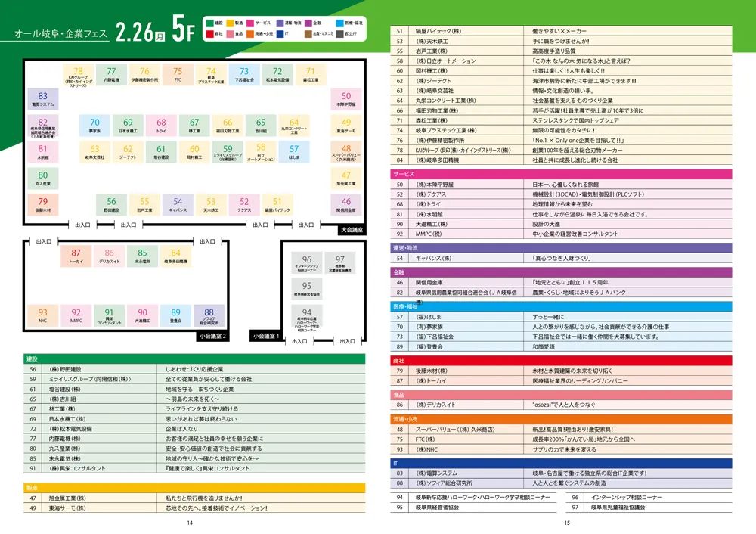Click the blue IT section header bar

coord(561,463)
